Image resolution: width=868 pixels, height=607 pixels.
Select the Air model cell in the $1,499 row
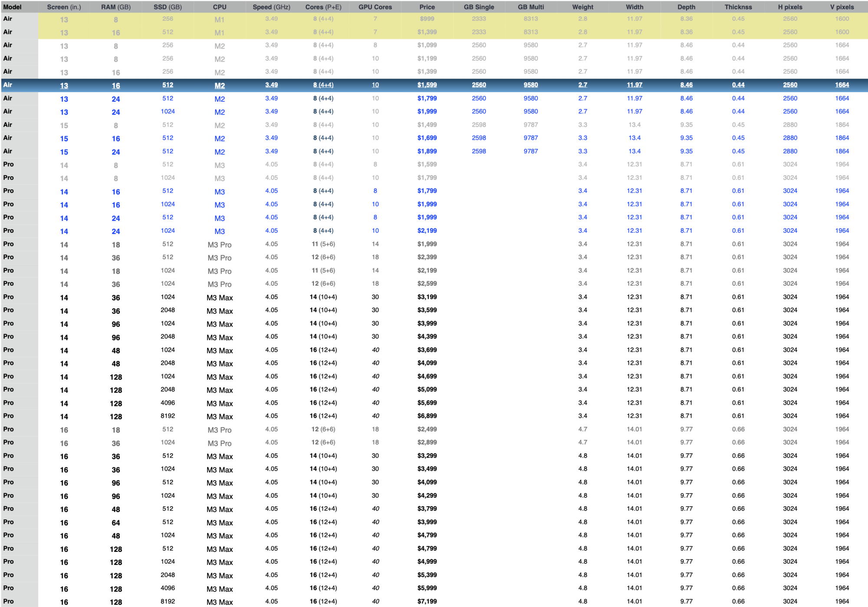click(x=8, y=125)
